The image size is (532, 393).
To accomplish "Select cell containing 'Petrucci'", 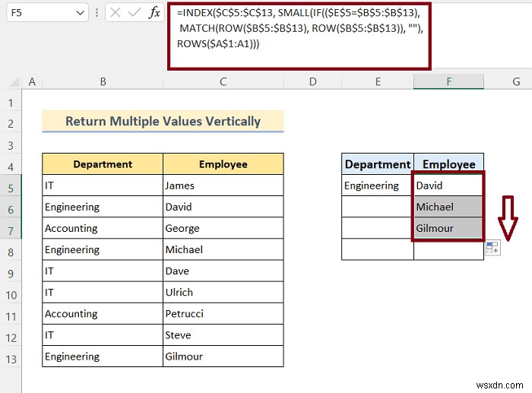I will [223, 314].
